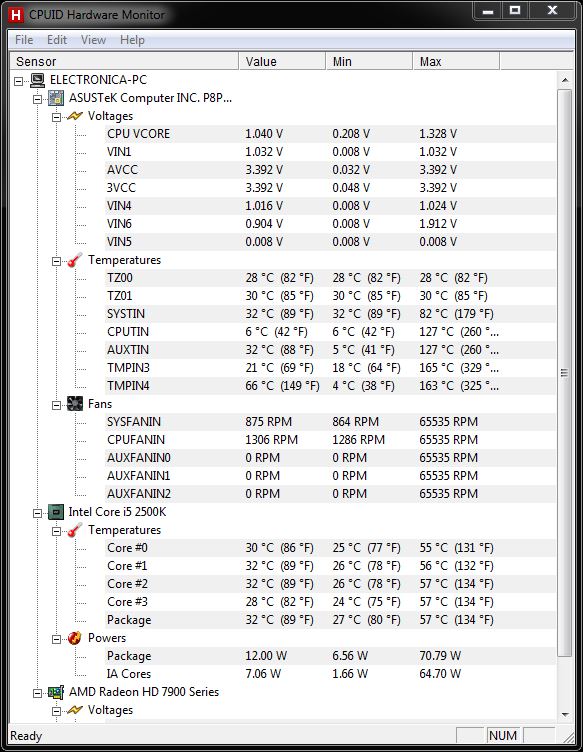Click the CPU Temperatures thermometer icon
Image resolution: width=583 pixels, height=752 pixels.
[75, 530]
